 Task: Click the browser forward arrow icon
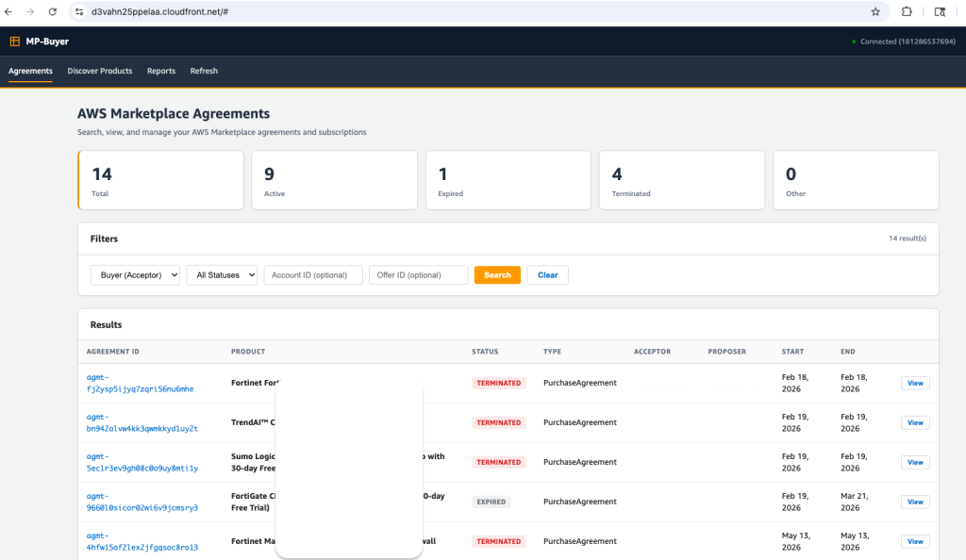click(x=30, y=11)
